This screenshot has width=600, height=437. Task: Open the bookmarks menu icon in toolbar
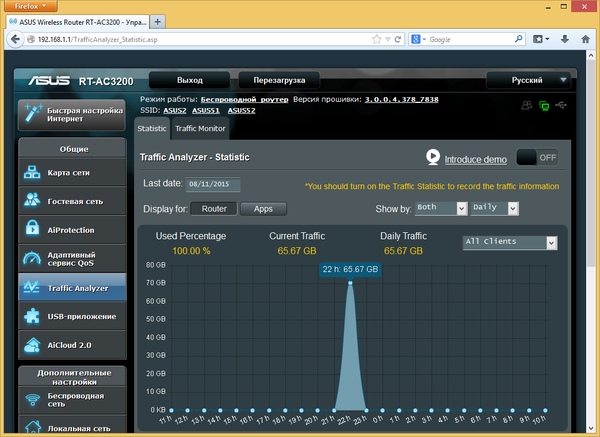tap(541, 39)
